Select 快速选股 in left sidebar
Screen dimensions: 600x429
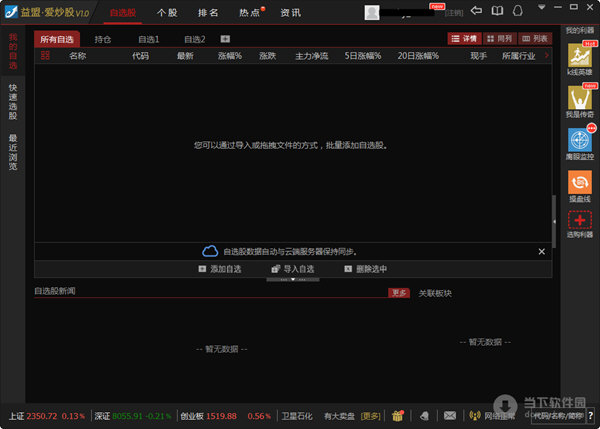point(13,102)
